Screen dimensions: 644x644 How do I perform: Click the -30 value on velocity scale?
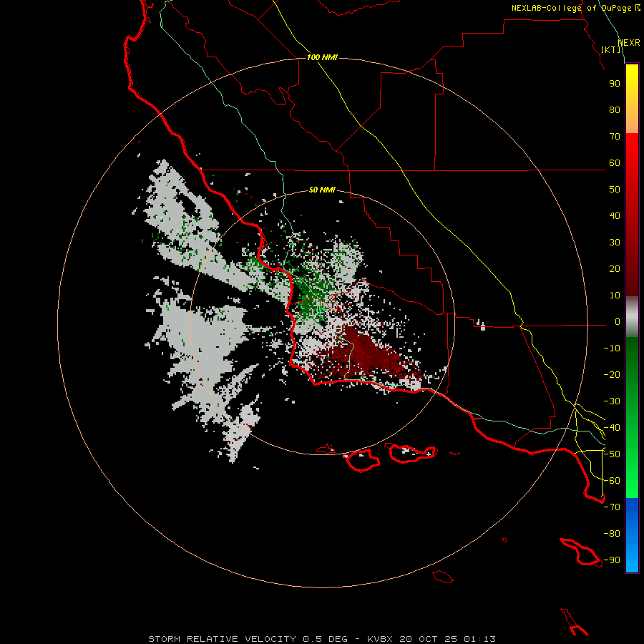point(612,401)
